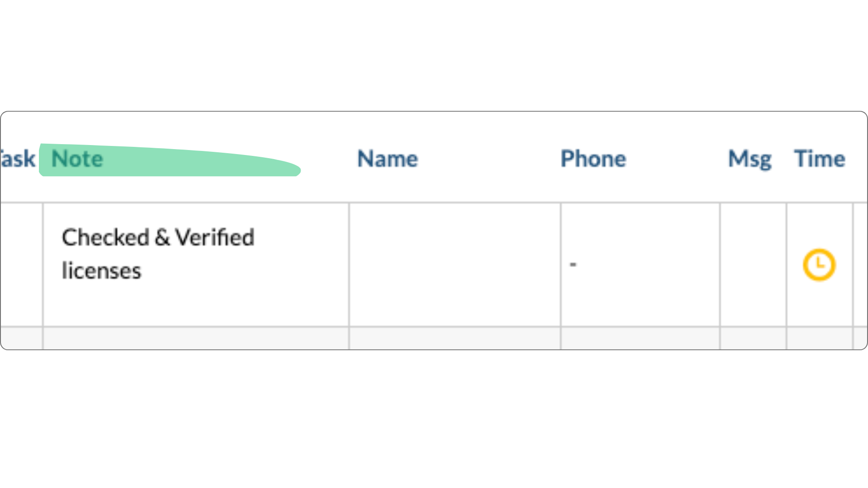Select the Phone column header
This screenshot has width=868, height=488.
click(593, 159)
